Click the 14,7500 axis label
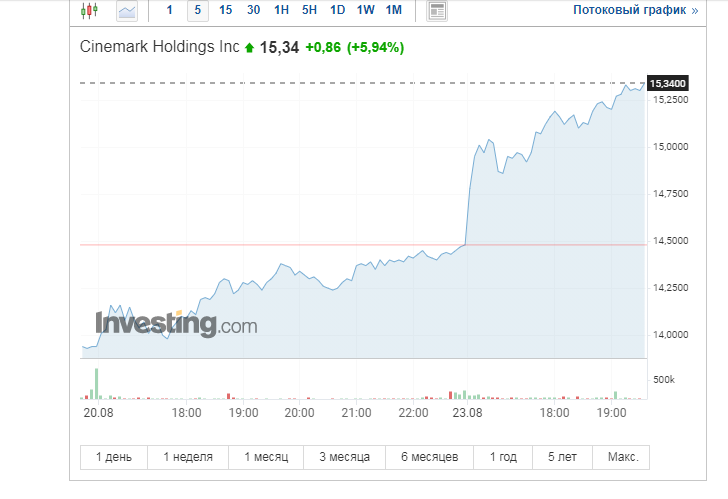The image size is (728, 499). [670, 194]
